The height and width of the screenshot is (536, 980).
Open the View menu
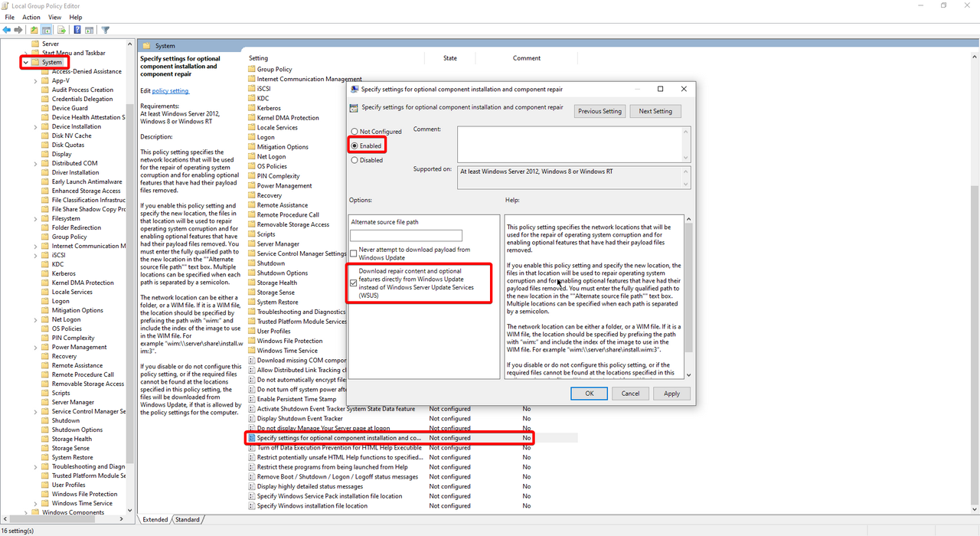pos(55,17)
